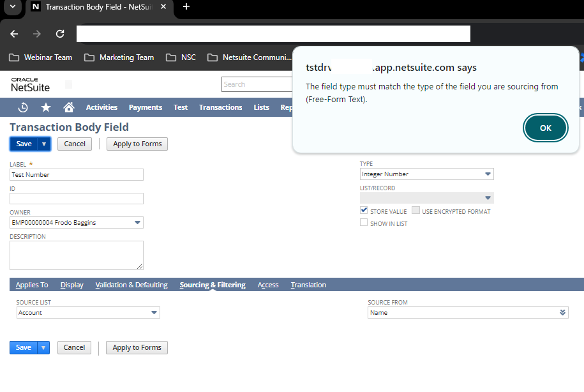Open the tab search chevron

pyautogui.click(x=13, y=7)
